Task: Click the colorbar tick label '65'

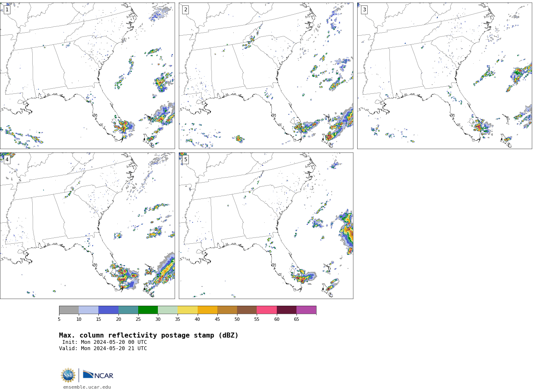Action: coord(296,320)
